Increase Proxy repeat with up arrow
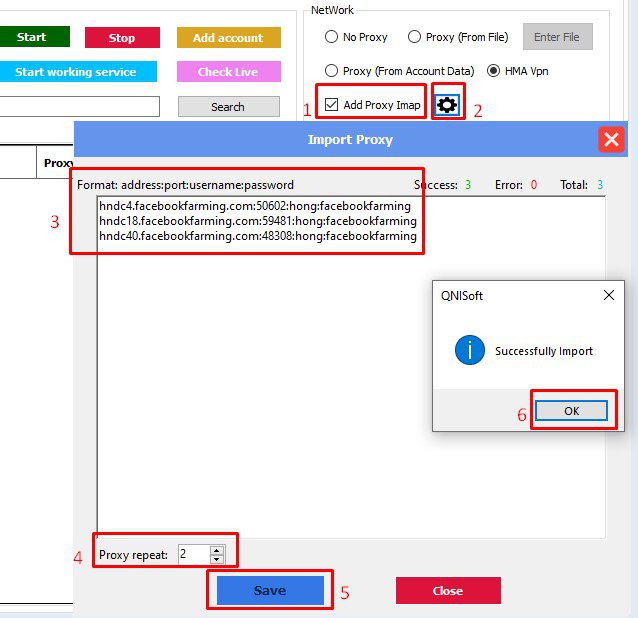638x618 pixels. click(217, 550)
